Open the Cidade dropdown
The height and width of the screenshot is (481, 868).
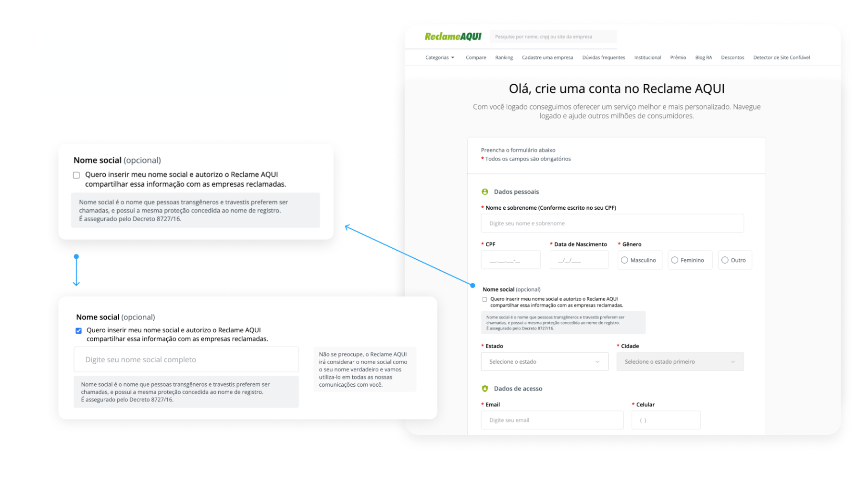pos(680,362)
